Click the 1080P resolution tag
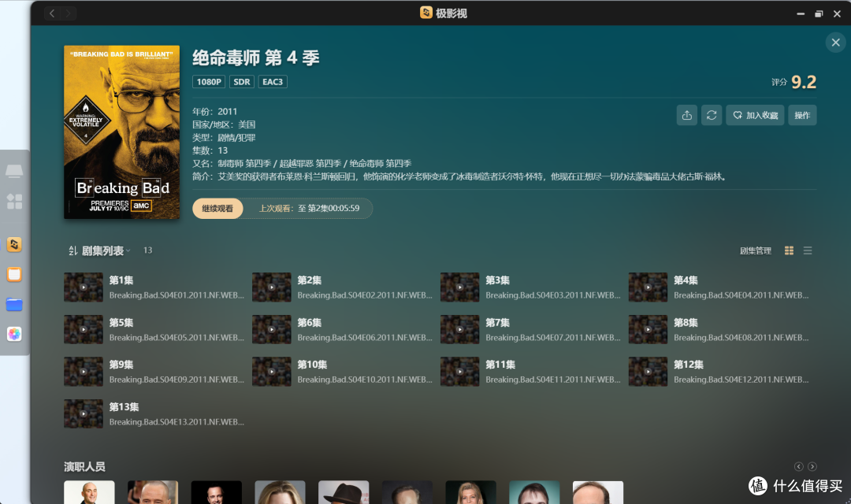The height and width of the screenshot is (504, 851). coord(208,82)
